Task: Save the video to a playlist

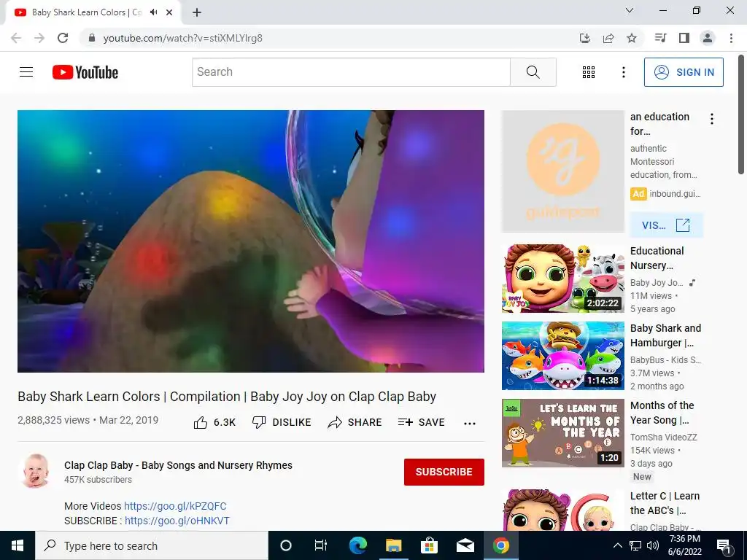Action: point(422,422)
